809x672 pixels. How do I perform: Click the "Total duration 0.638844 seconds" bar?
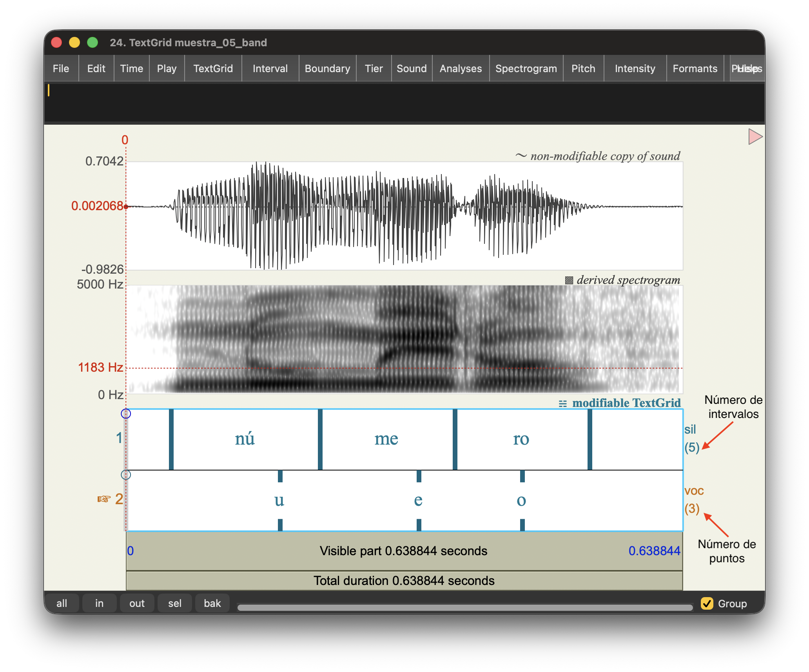click(x=404, y=581)
